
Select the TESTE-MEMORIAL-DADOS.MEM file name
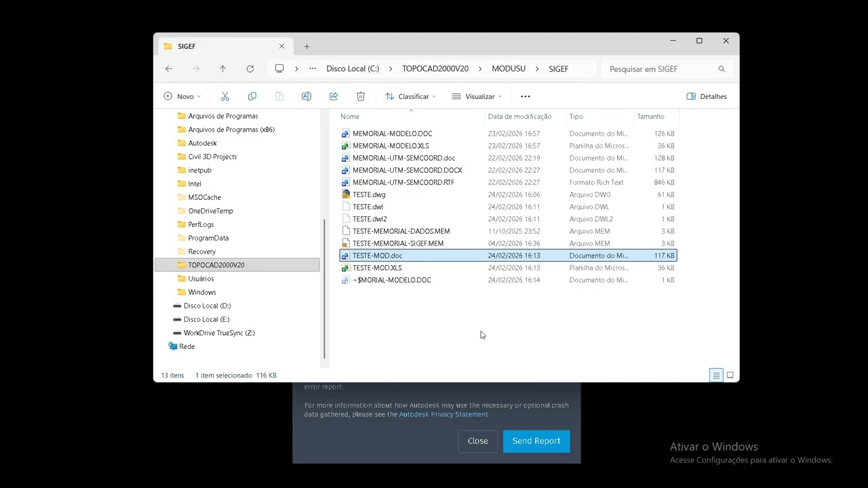coord(401,231)
